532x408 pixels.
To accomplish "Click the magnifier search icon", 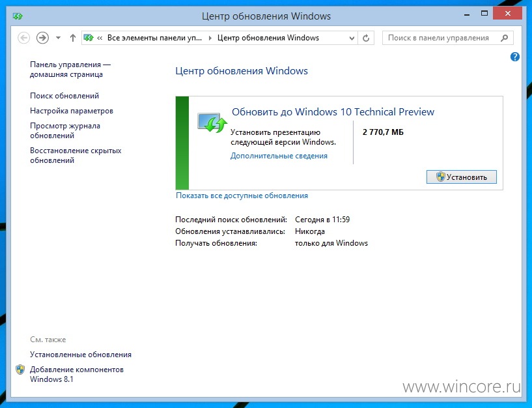I will pos(505,38).
